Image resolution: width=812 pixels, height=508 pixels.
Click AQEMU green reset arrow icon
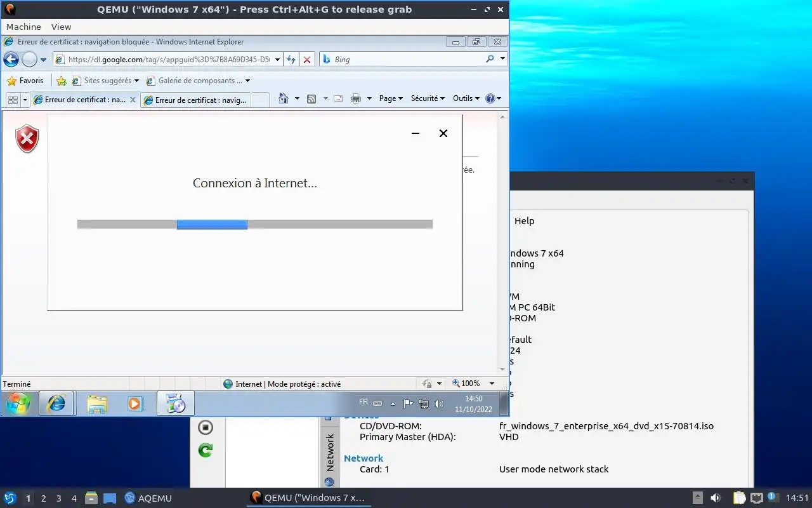pyautogui.click(x=206, y=450)
